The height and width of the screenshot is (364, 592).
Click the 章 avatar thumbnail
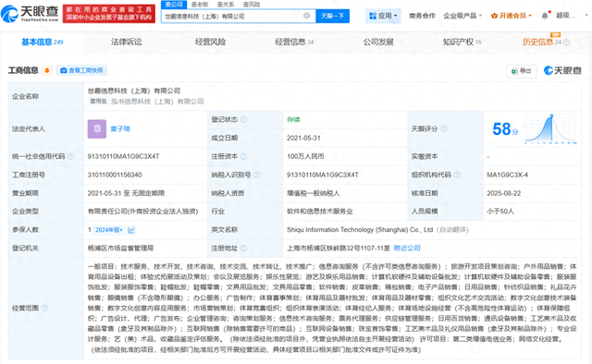click(x=97, y=129)
